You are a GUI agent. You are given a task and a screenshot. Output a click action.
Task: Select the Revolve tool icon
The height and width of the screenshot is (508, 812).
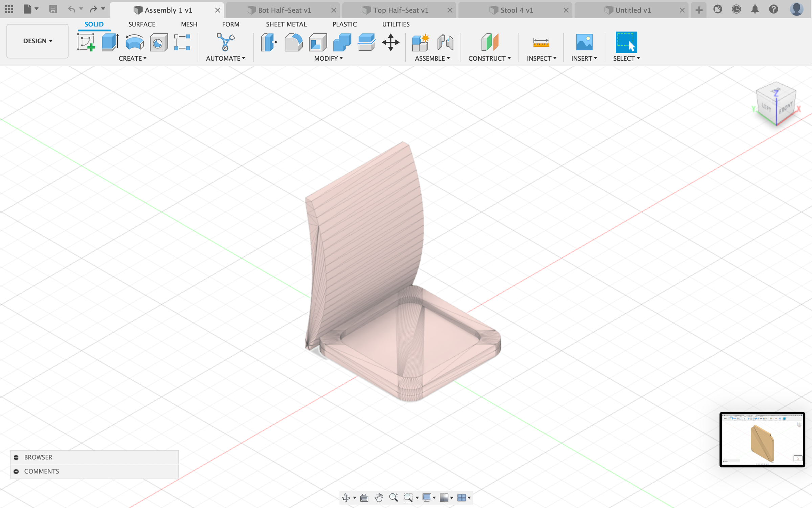134,42
